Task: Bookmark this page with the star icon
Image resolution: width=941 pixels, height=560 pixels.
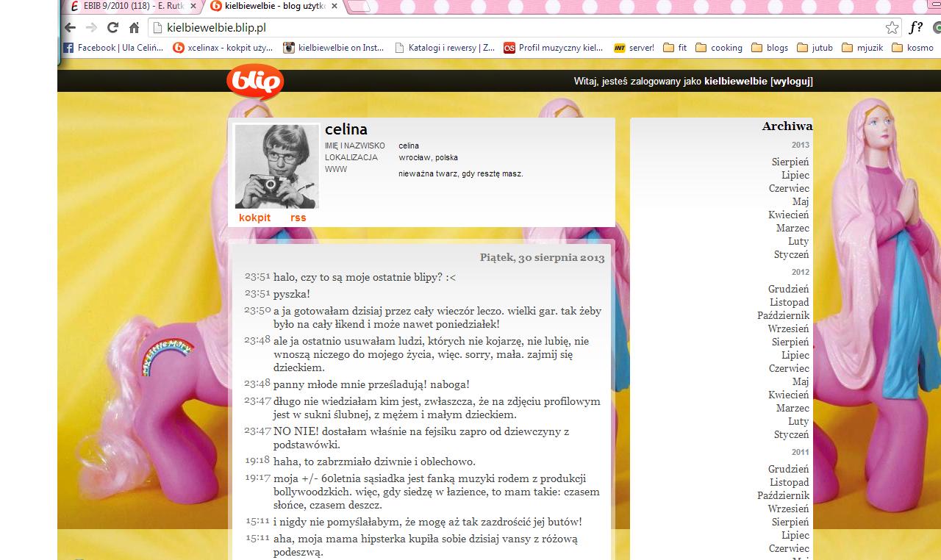Action: [892, 28]
